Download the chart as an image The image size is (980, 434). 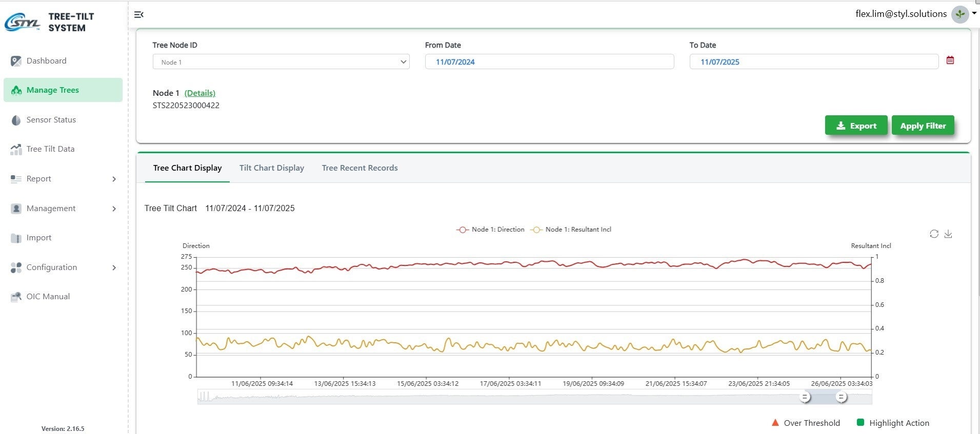948,234
